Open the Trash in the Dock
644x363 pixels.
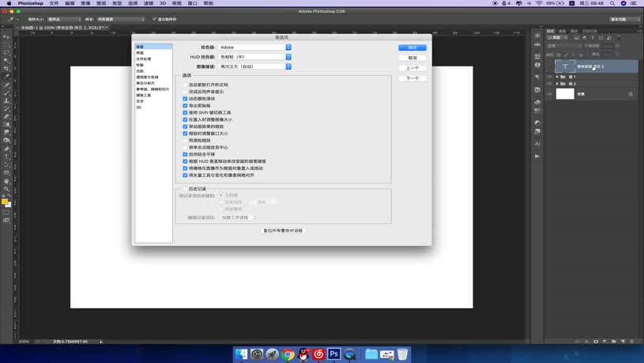click(402, 354)
